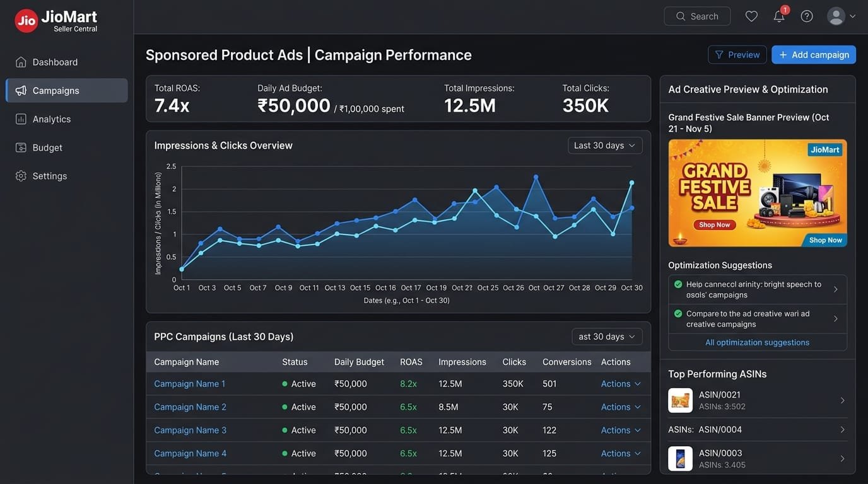The height and width of the screenshot is (484, 868).
Task: Open Actions dropdown for Campaign Name 4
Action: coord(621,453)
